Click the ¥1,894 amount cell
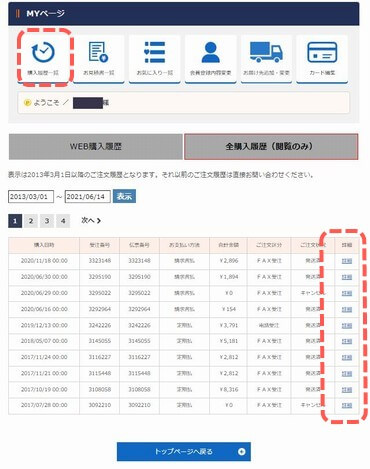 pyautogui.click(x=229, y=277)
